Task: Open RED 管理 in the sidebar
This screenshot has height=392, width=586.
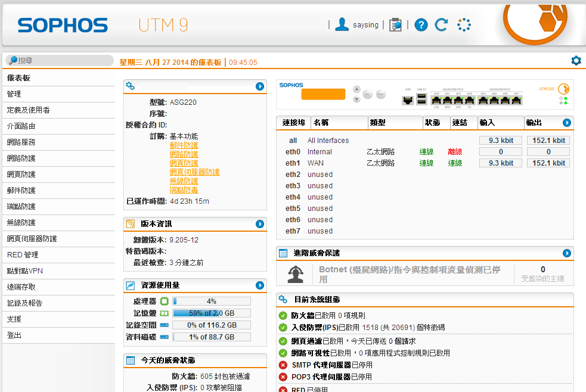Action: tap(58, 254)
